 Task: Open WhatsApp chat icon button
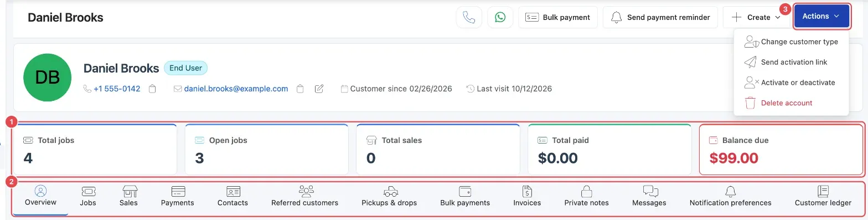(500, 17)
